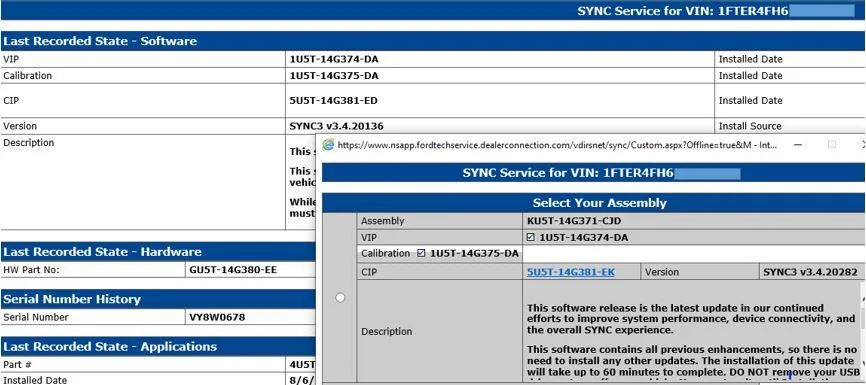Click the Description label in main window

[29, 143]
